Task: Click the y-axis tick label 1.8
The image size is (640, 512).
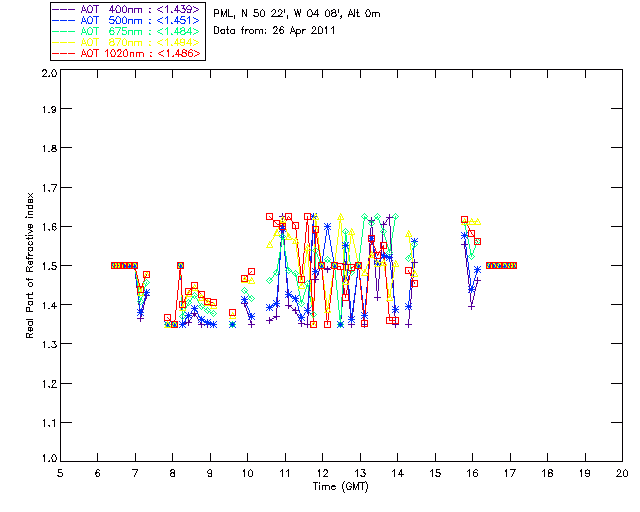Action: 49,148
